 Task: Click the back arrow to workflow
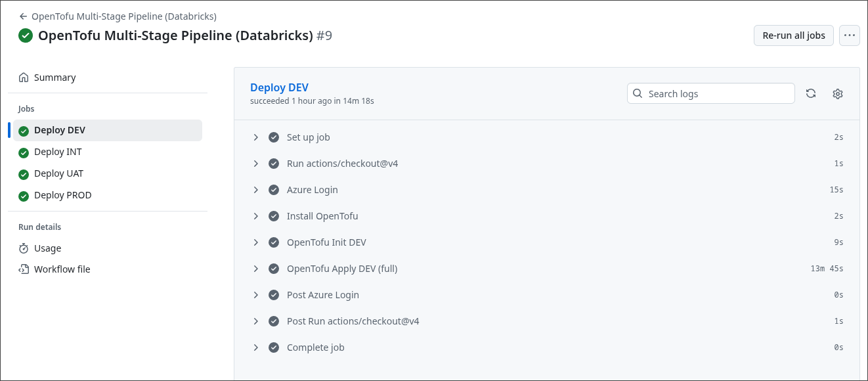(x=24, y=16)
